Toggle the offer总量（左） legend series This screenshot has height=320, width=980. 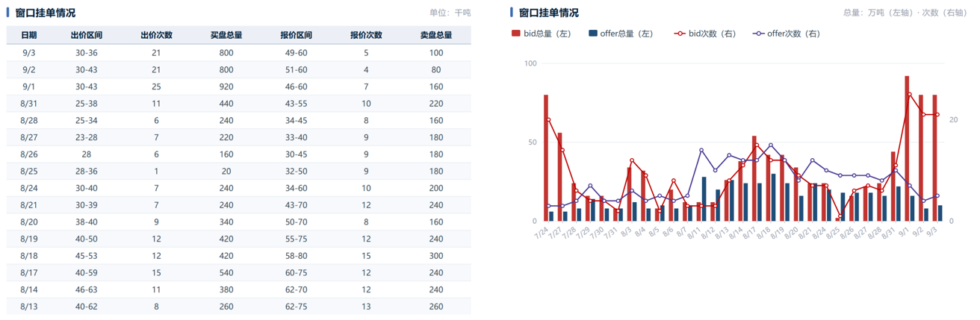coord(621,34)
